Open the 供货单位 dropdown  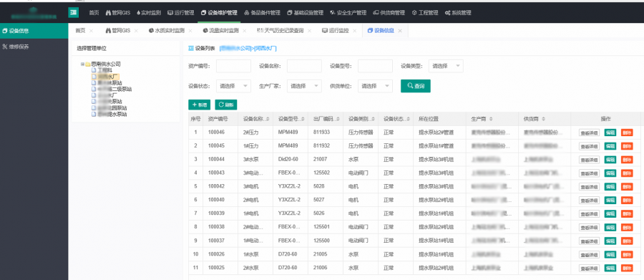[x=375, y=86]
